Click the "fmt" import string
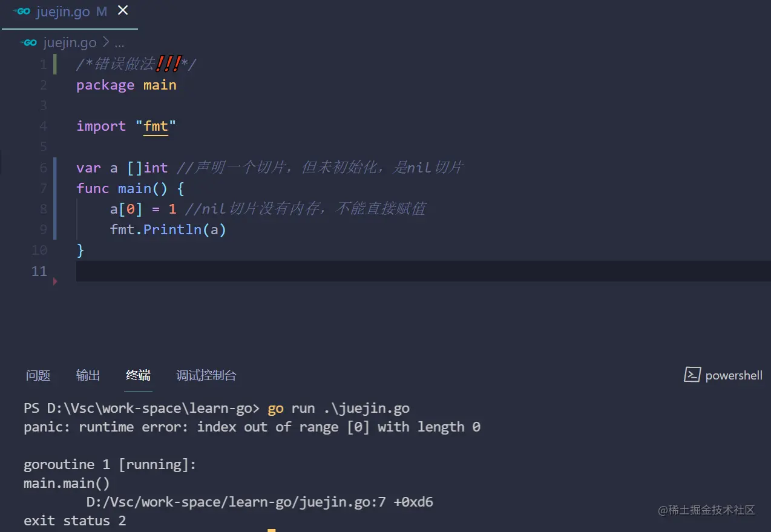Image resolution: width=771 pixels, height=532 pixels. click(156, 126)
